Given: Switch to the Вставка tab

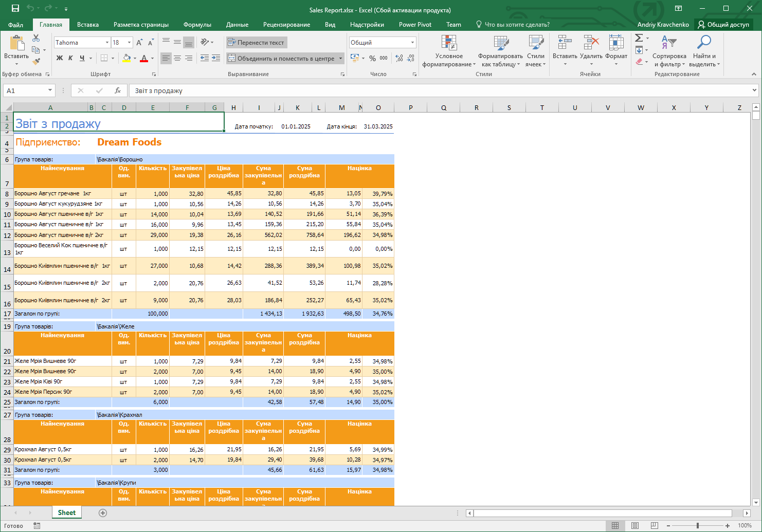Looking at the screenshot, I should (88, 25).
